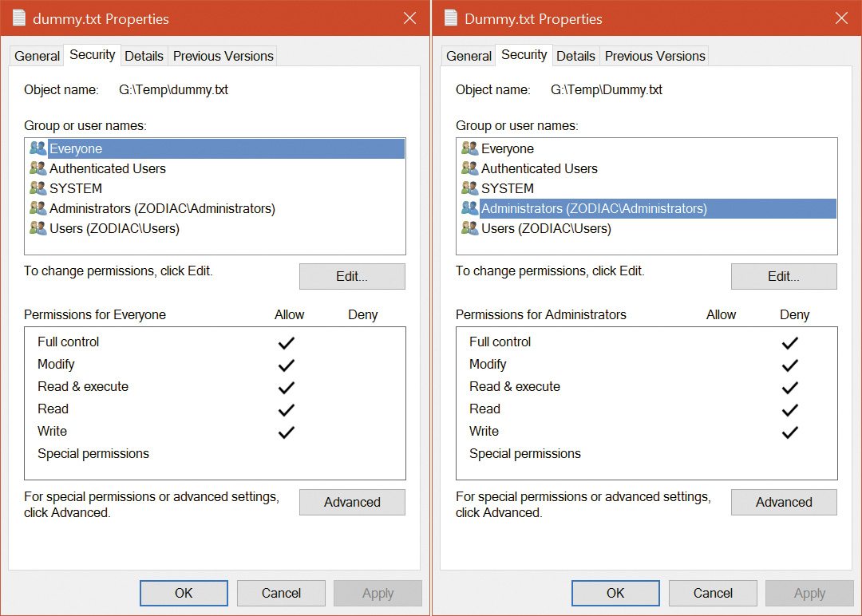The height and width of the screenshot is (616, 862).
Task: Click Authenticated Users icon in Dummy.txt dialog
Action: click(x=470, y=168)
